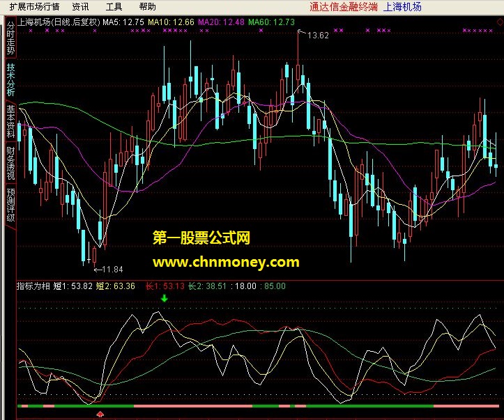The image size is (504, 420).
Task: Click the green down arrow sell signal
Action: coord(165,299)
